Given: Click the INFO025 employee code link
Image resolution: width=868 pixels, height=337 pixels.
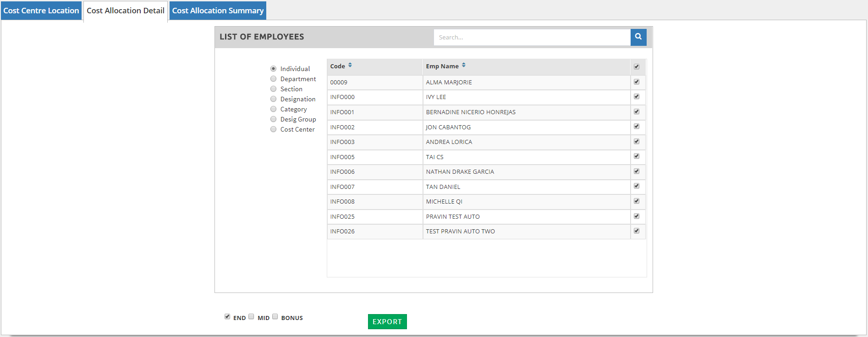Looking at the screenshot, I should 342,217.
